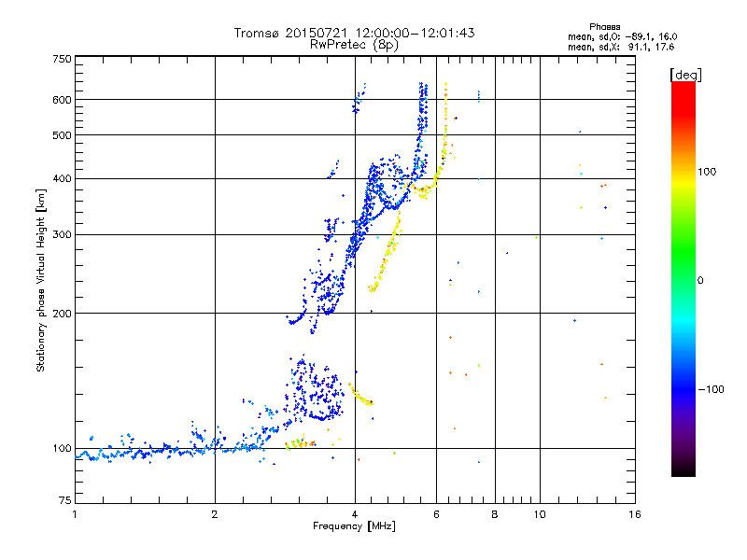This screenshot has width=747, height=560.
Task: Click the 'Phases' header text
Action: pyautogui.click(x=604, y=27)
